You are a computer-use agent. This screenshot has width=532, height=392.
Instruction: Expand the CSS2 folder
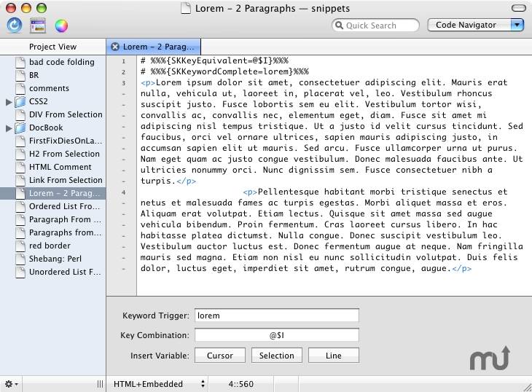pos(9,102)
